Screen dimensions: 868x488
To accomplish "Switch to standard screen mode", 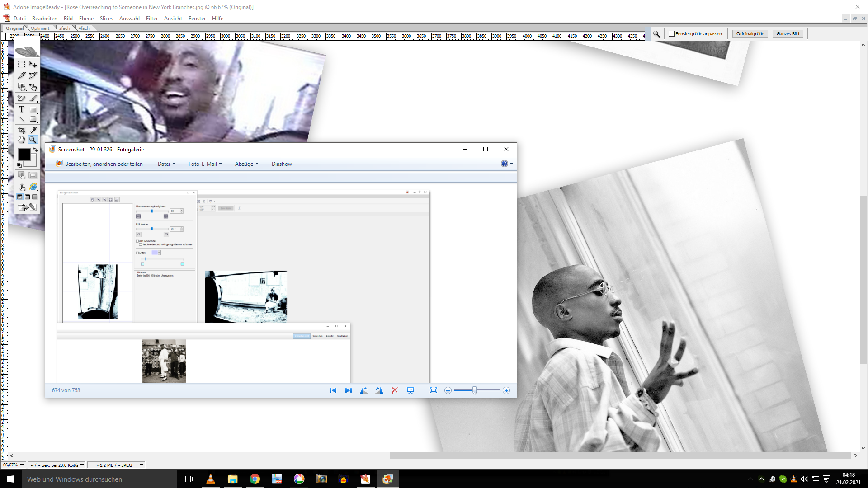I will point(20,197).
